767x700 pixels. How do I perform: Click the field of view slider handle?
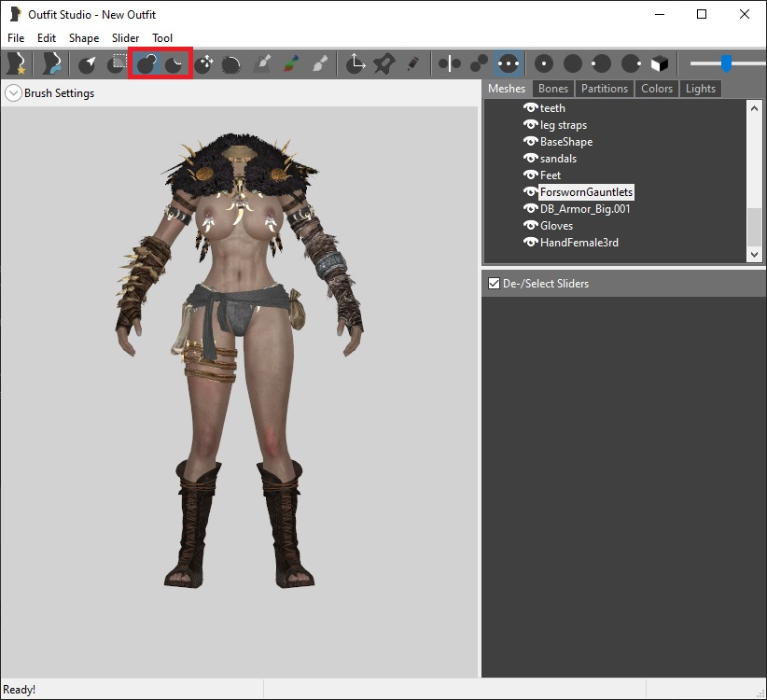pos(726,63)
